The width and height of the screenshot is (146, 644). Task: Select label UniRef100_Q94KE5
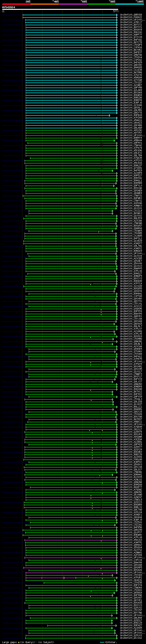pos(131,349)
